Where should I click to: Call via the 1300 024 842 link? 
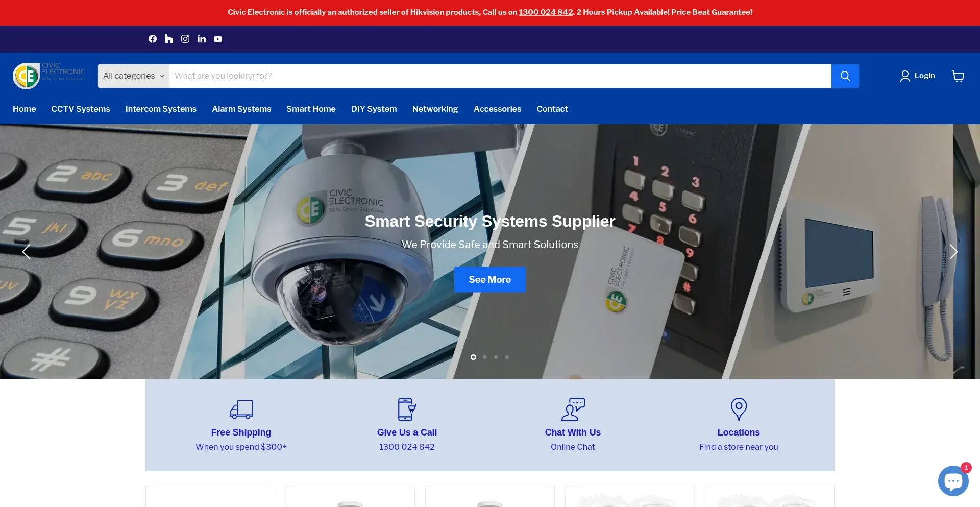pos(545,12)
